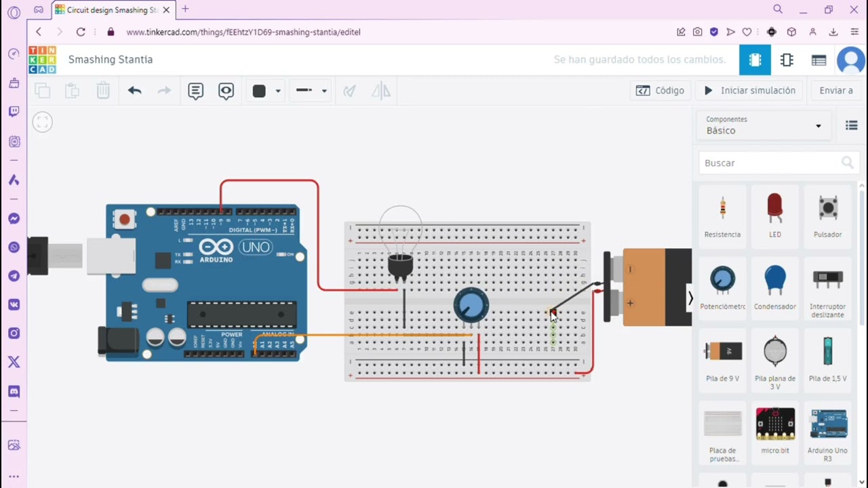Select the Placa de pruebas component
The image size is (868, 488).
[x=722, y=434]
